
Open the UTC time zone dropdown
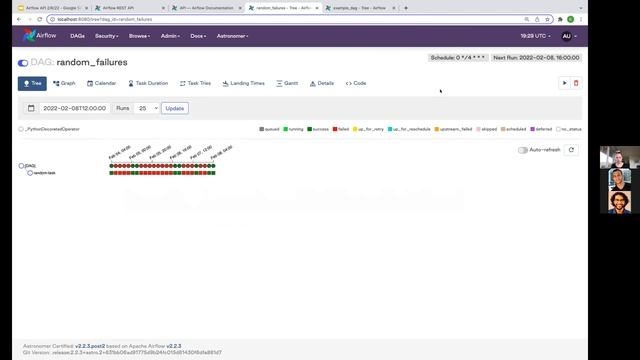click(535, 36)
